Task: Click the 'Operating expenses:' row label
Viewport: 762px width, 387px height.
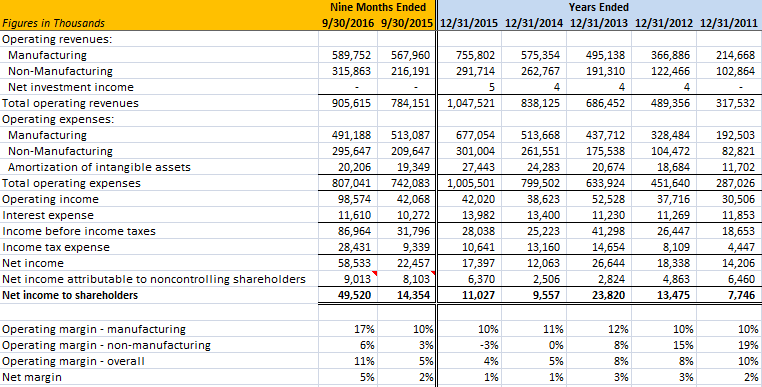Action: point(58,119)
